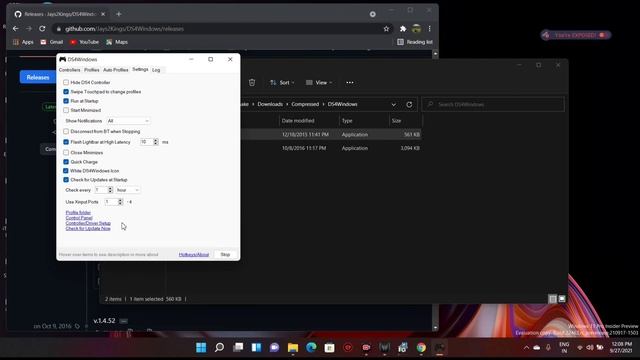This screenshot has width=640, height=360.
Task: Open the Sort menu in File Explorer
Action: (x=282, y=82)
